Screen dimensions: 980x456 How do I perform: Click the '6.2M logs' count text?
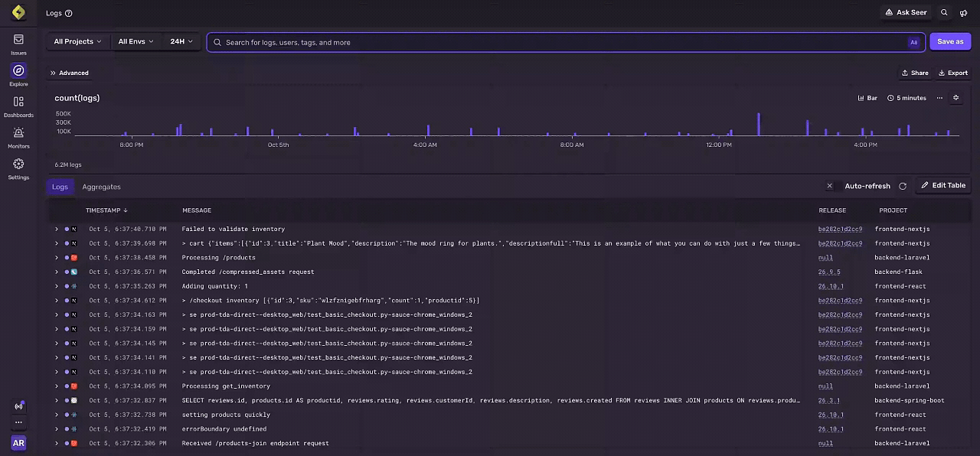click(x=68, y=164)
